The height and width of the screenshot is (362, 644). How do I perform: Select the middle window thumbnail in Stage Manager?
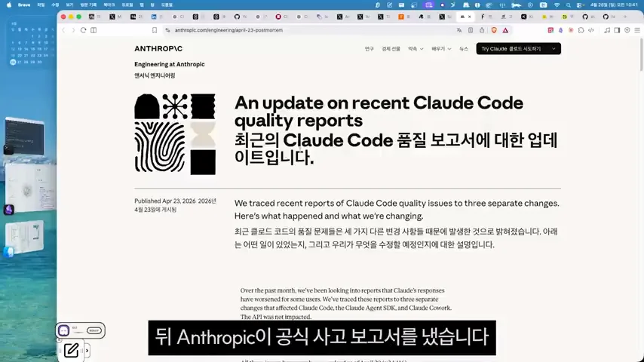(30, 189)
